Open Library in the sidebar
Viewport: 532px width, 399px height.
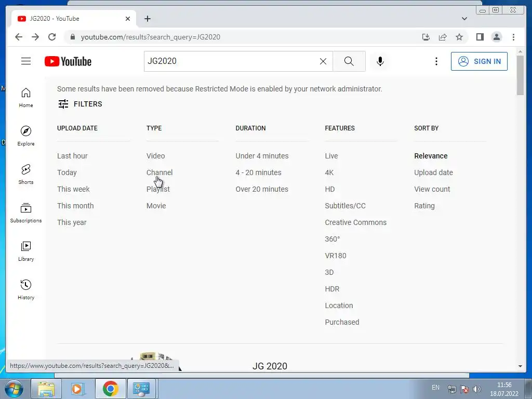(x=26, y=251)
